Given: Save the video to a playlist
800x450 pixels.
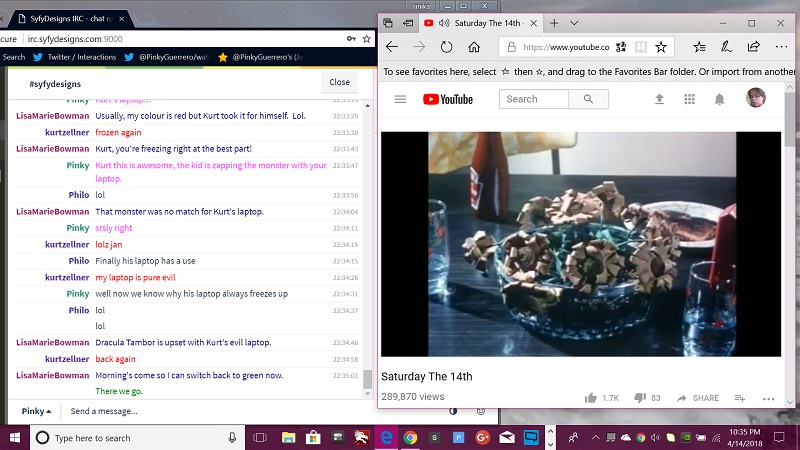Looking at the screenshot, I should pyautogui.click(x=740, y=398).
